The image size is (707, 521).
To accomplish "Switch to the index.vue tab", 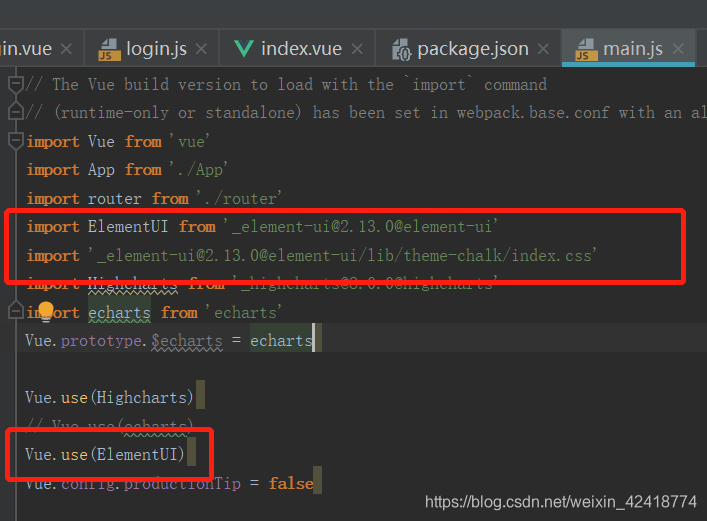I will click(x=298, y=49).
